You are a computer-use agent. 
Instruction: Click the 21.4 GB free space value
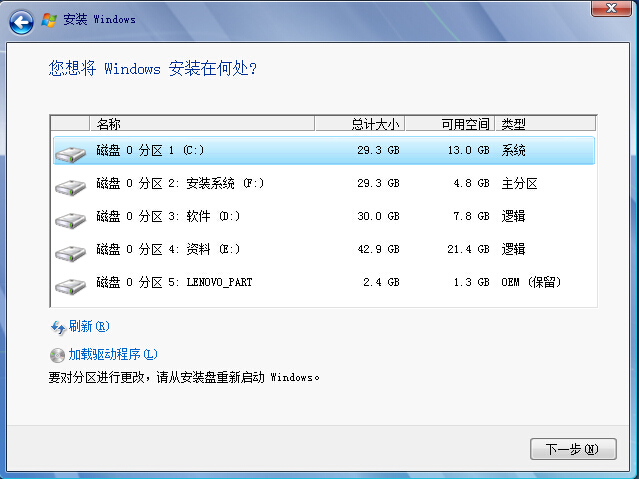tap(468, 249)
